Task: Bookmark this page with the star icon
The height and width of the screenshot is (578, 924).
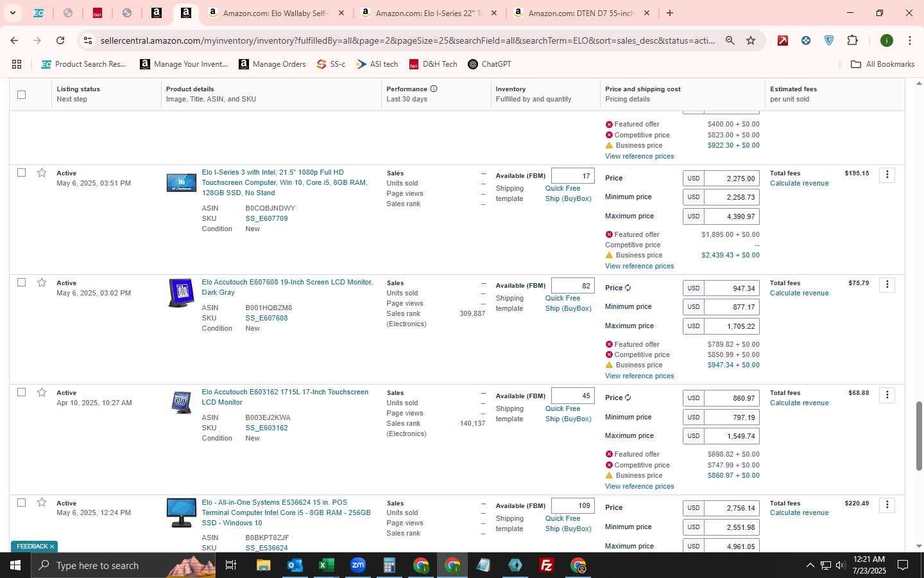Action: 751,40
